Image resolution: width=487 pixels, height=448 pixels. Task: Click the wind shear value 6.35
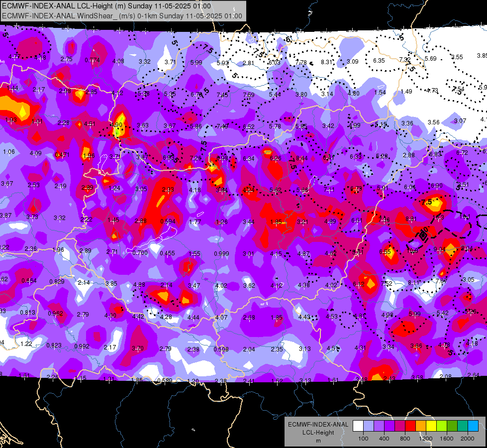click(x=379, y=61)
